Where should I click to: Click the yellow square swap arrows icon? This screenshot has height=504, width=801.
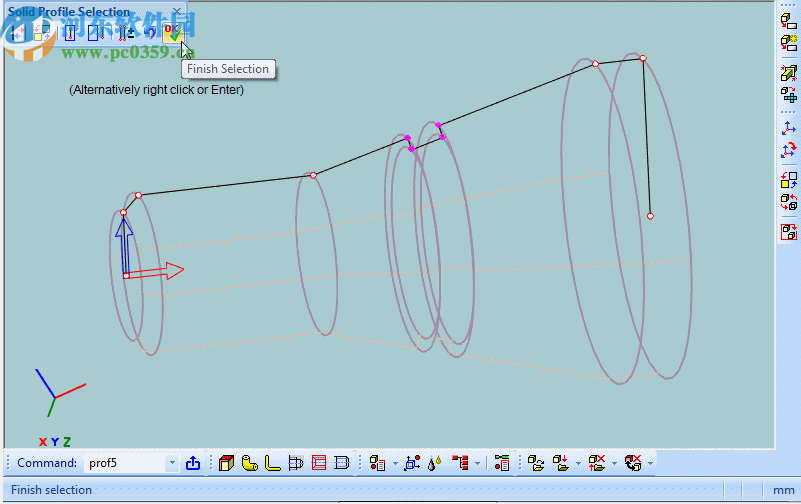(42, 33)
